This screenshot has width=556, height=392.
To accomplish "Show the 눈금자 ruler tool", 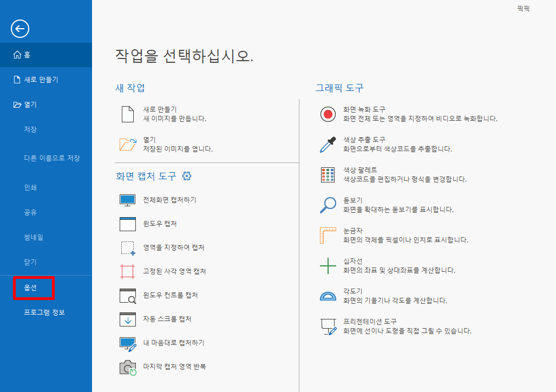I will tap(328, 234).
